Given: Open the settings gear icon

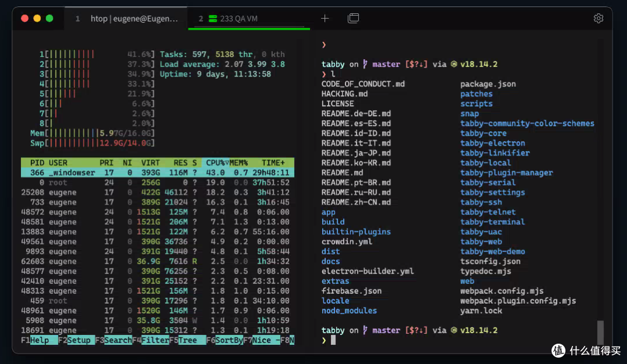Looking at the screenshot, I should 598,19.
